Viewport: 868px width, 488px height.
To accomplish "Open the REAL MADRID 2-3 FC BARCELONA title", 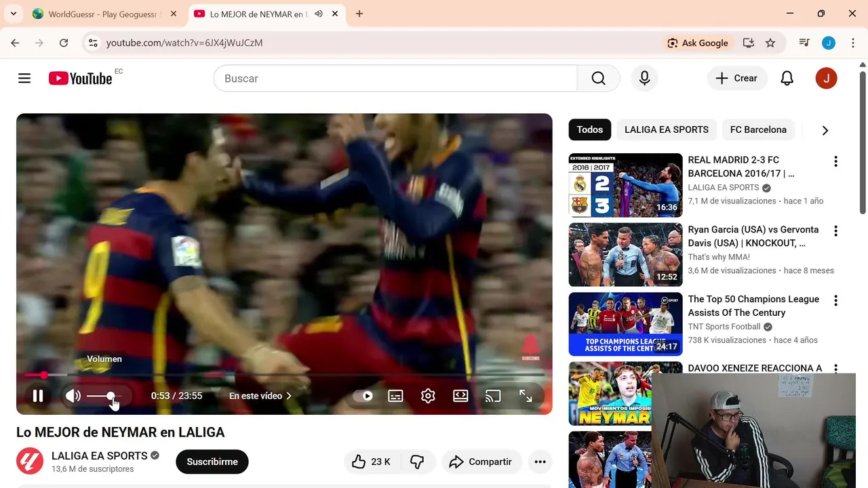I will click(x=741, y=167).
